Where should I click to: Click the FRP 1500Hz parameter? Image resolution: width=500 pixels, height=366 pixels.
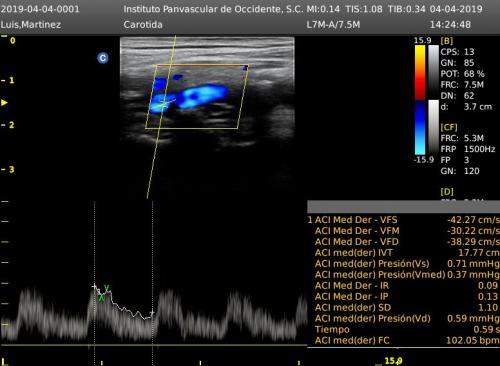[x=468, y=149]
